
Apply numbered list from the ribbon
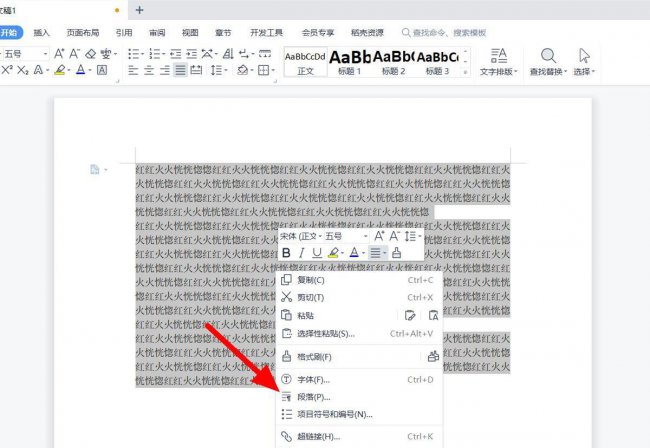click(x=155, y=54)
